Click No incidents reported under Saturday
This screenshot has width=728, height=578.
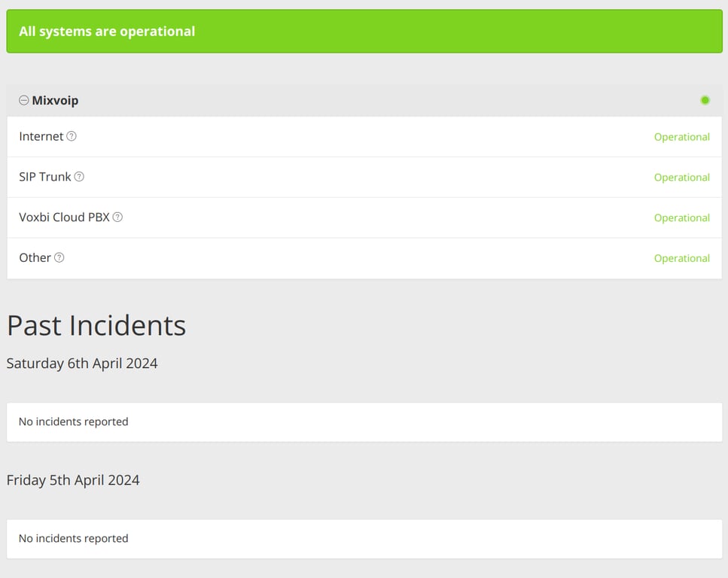coord(73,421)
